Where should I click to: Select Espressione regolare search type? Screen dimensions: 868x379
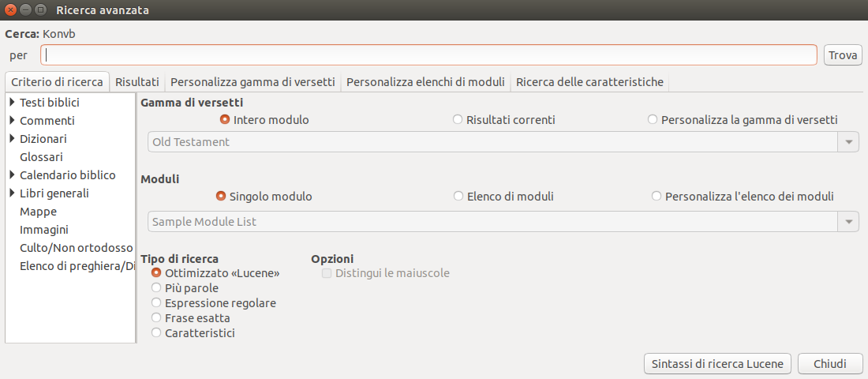(156, 303)
